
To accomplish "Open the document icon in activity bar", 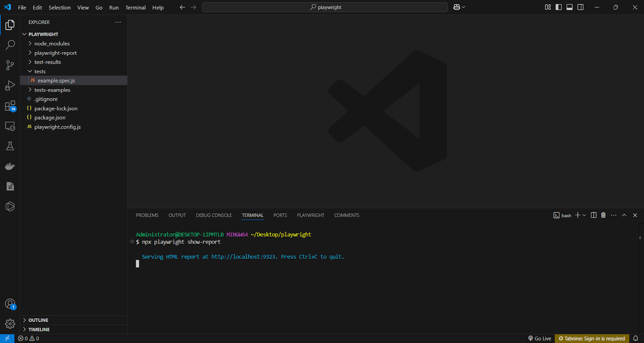I will tap(10, 186).
